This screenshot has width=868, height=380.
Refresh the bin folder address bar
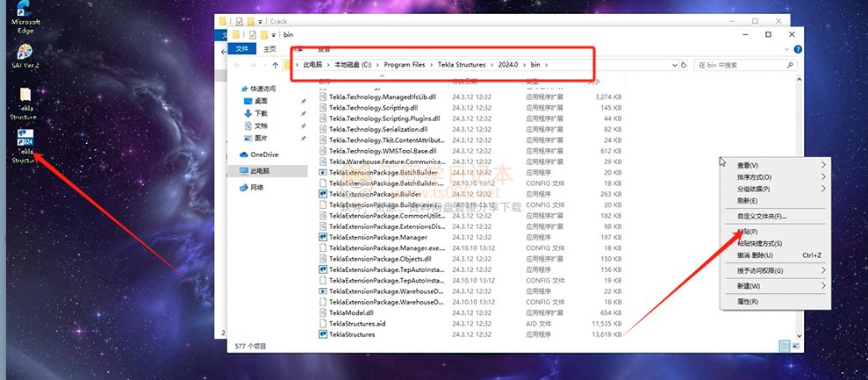(x=684, y=65)
